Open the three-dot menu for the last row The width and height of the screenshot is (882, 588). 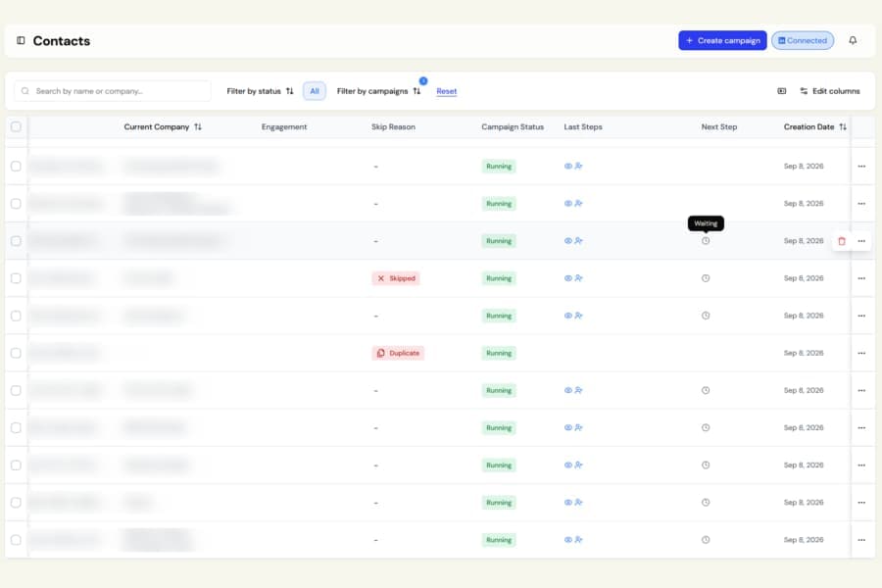point(861,540)
